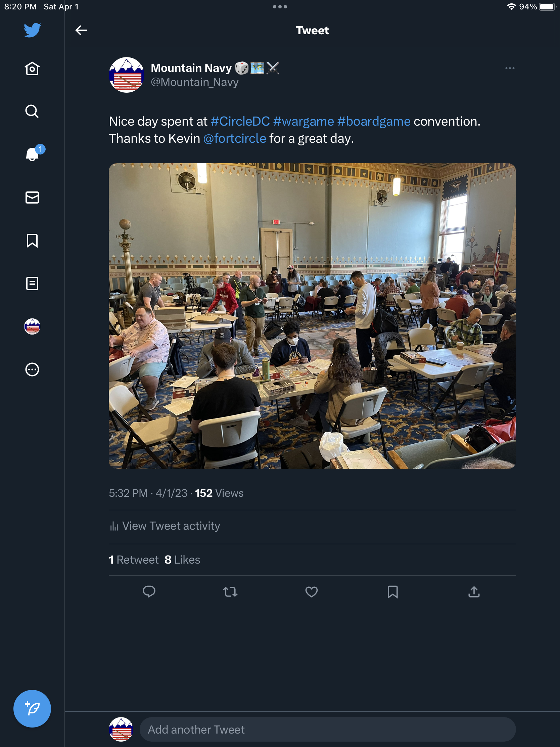The width and height of the screenshot is (560, 747).
Task: Go back using the left arrow
Action: coord(81,30)
